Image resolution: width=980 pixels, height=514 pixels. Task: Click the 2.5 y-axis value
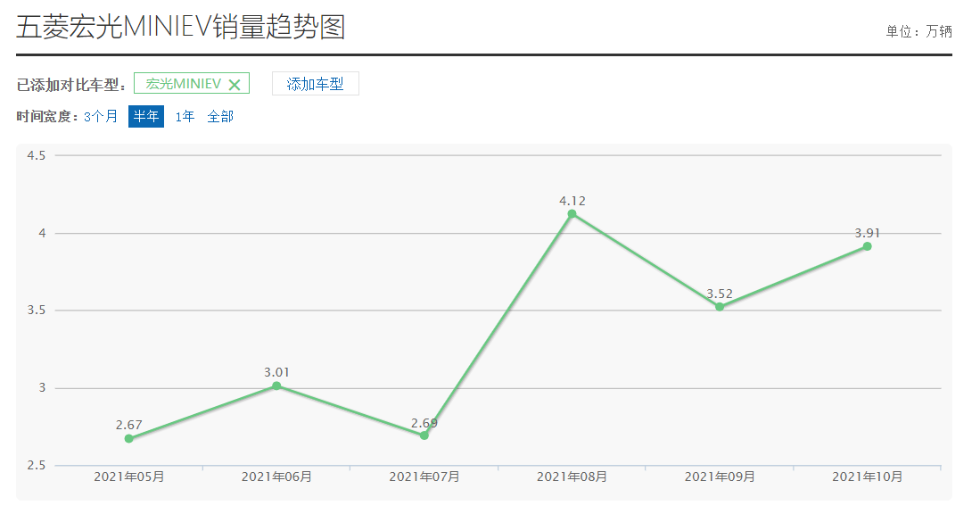[37, 466]
